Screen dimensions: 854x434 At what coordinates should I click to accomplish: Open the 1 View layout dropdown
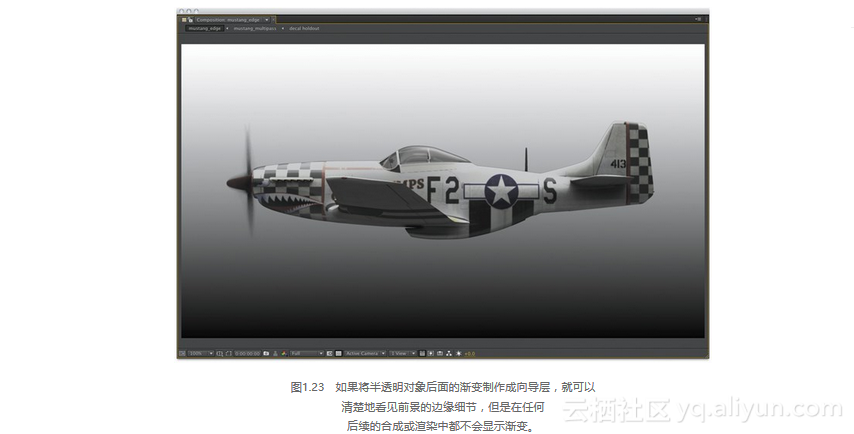[x=403, y=353]
